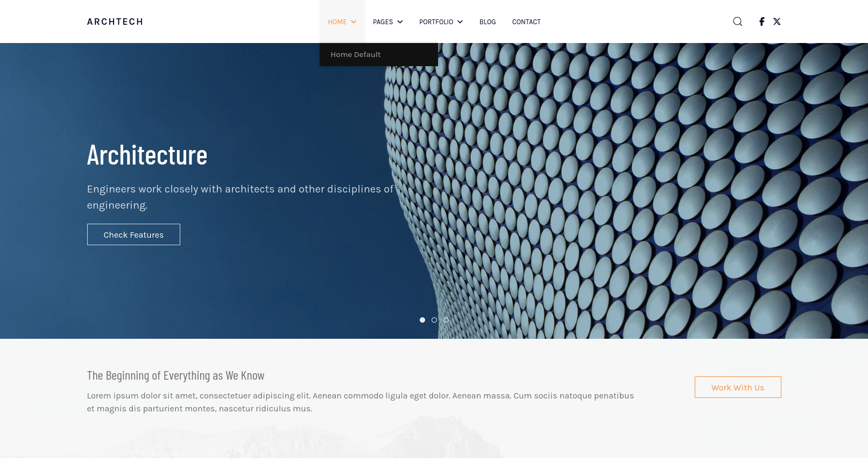Go to the BLOG menu item
The image size is (868, 470).
pyautogui.click(x=488, y=22)
